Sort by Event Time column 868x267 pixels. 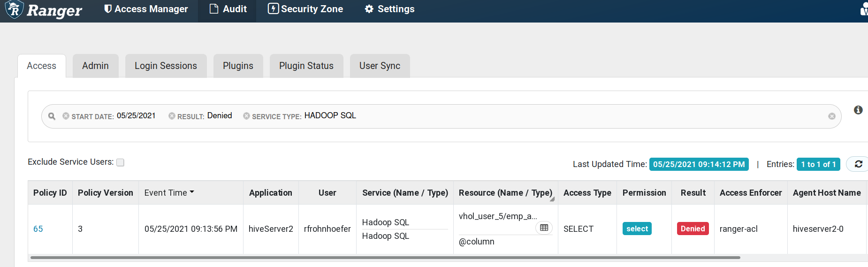(169, 193)
